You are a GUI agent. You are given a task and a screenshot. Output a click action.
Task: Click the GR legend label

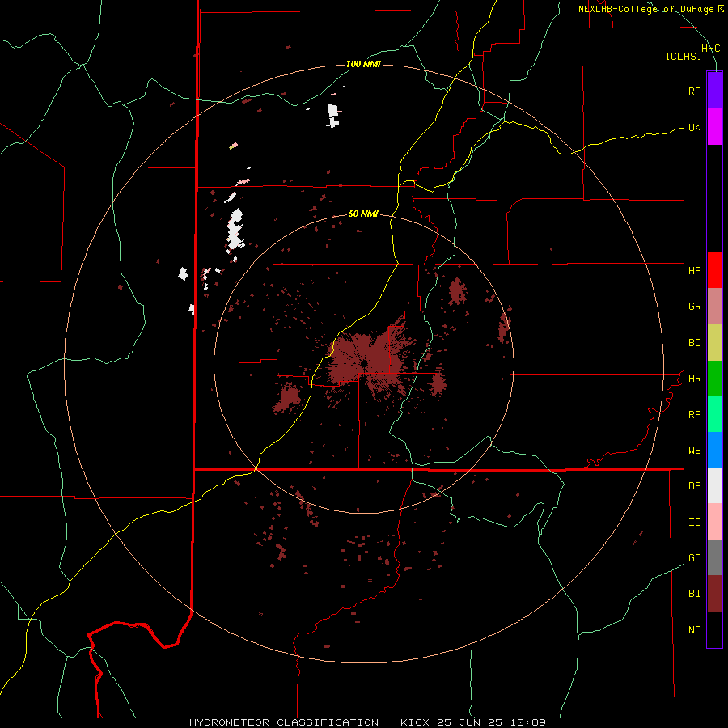tap(694, 307)
